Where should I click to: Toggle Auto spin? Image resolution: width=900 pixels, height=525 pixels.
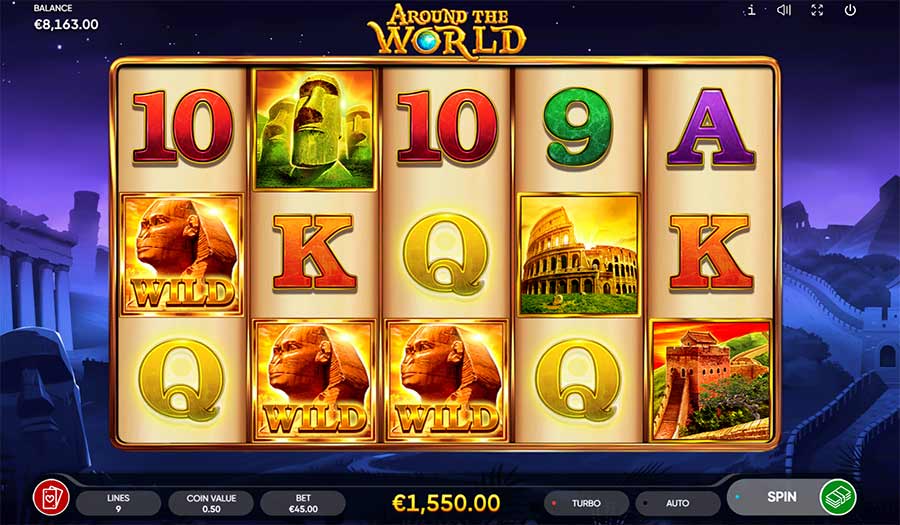(x=678, y=503)
